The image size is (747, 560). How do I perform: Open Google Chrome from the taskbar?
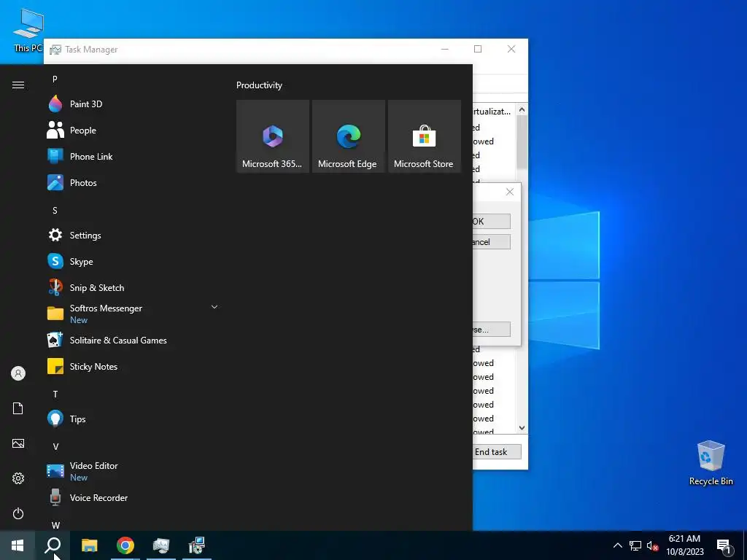125,545
